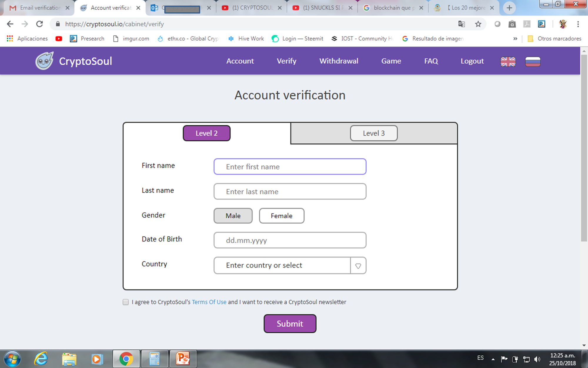The width and height of the screenshot is (588, 368).
Task: Open a new browser tab
Action: click(x=510, y=8)
